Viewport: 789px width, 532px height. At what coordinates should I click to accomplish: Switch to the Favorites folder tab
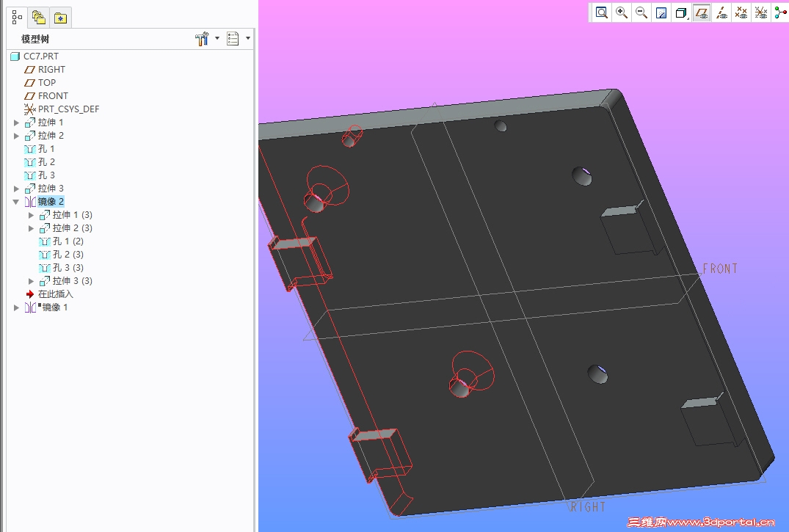tap(60, 18)
